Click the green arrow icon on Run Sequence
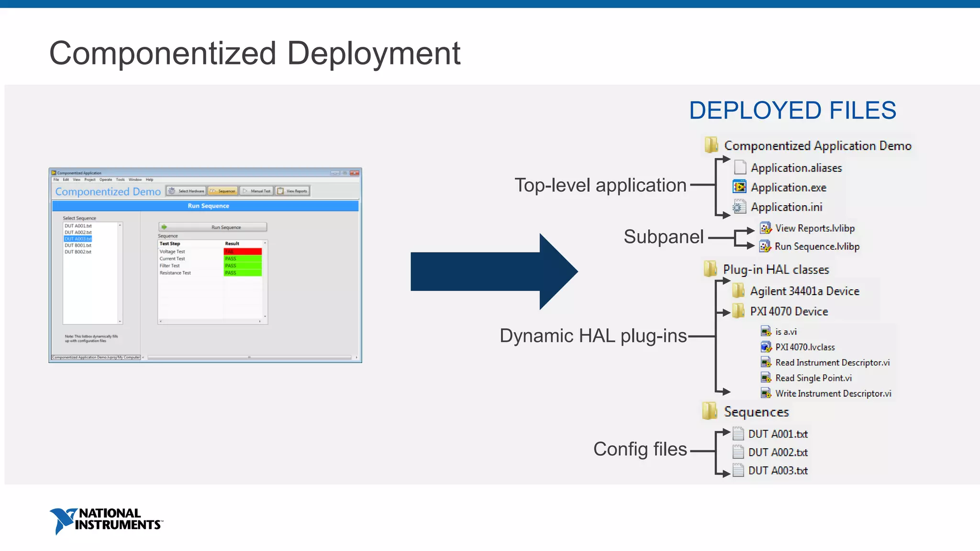The width and height of the screenshot is (980, 551). [164, 227]
